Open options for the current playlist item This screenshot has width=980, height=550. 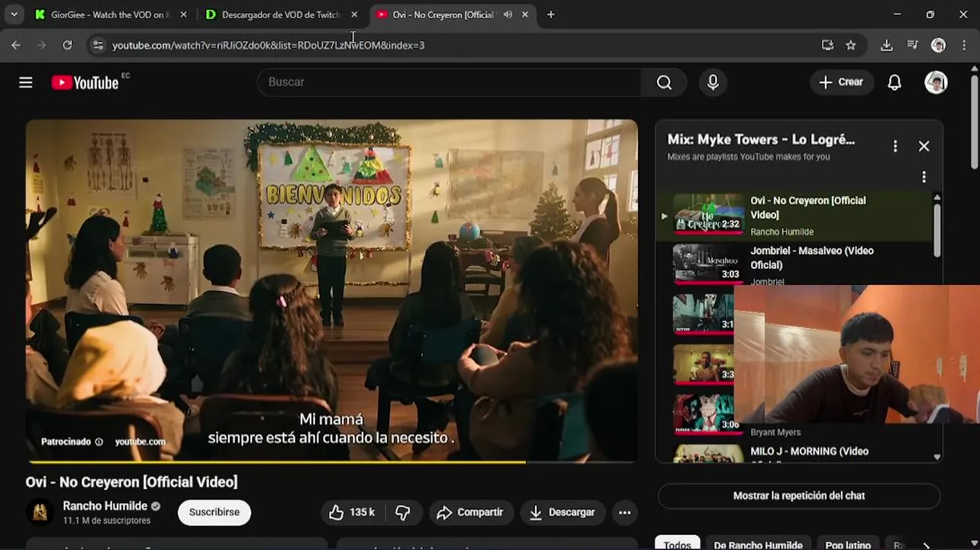924,177
